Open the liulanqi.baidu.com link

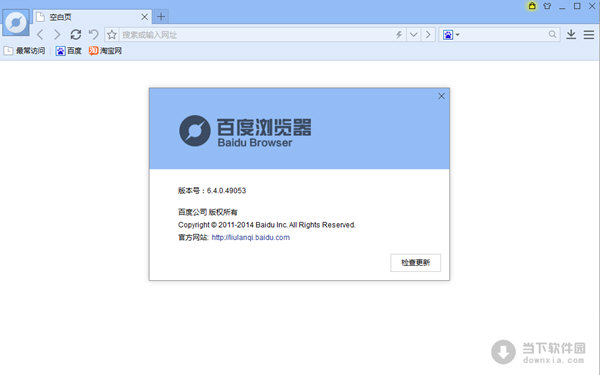(251, 238)
